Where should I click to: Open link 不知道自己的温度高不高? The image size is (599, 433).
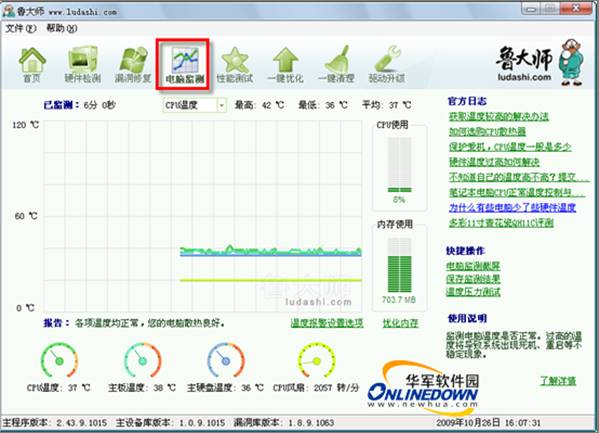[519, 177]
